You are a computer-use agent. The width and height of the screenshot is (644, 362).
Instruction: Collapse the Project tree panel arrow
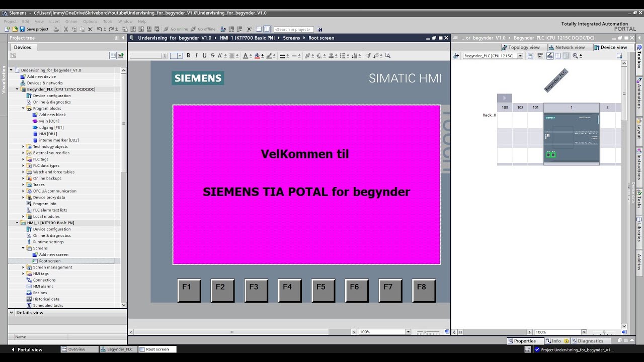pyautogui.click(x=123, y=38)
